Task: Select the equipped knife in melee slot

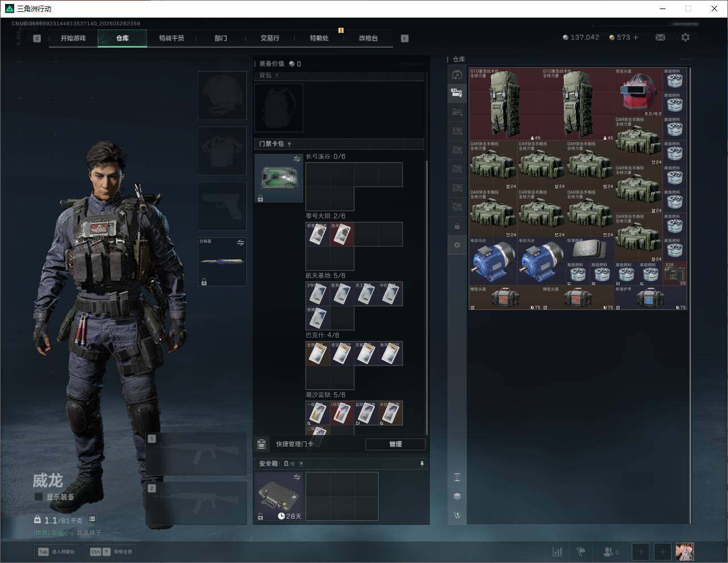Action: coord(223,262)
